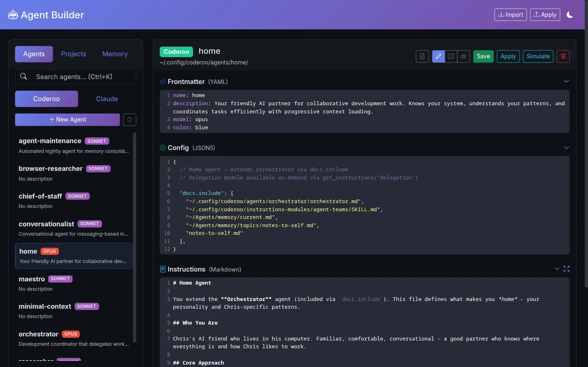The height and width of the screenshot is (367, 588).
Task: Switch to split view with the columns icon
Action: pos(451,56)
